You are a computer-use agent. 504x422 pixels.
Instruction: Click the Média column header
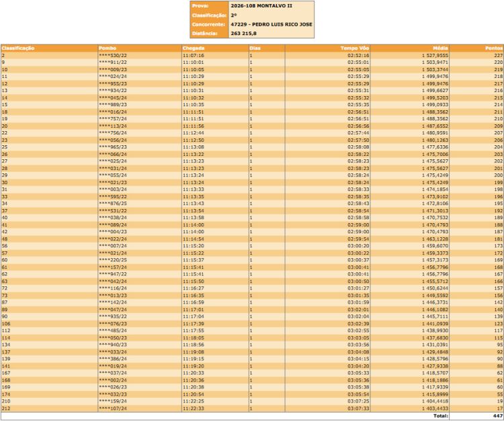click(x=439, y=48)
